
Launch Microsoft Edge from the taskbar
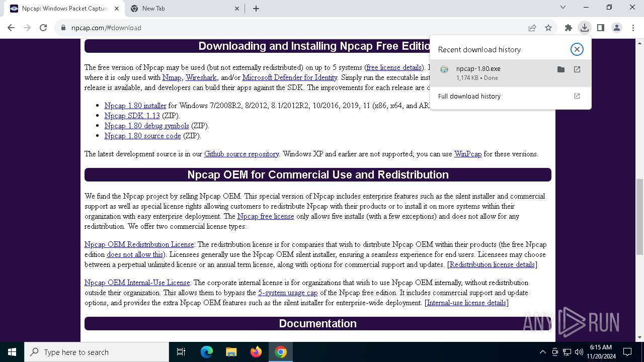click(207, 352)
